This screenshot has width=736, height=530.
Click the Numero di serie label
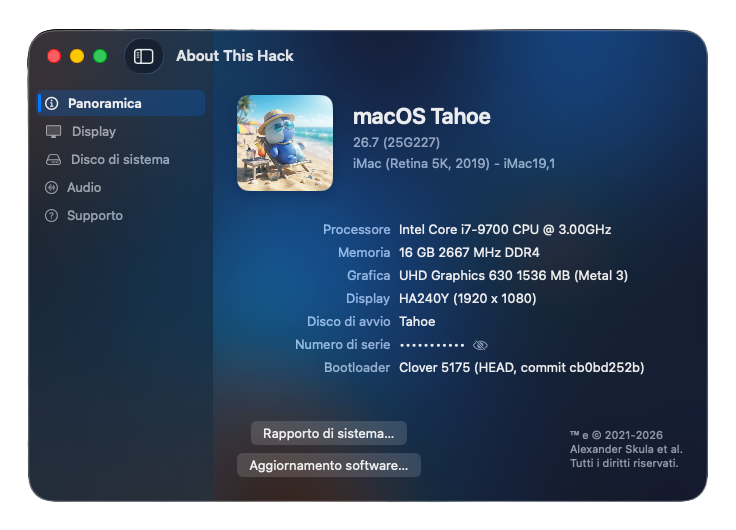point(343,345)
